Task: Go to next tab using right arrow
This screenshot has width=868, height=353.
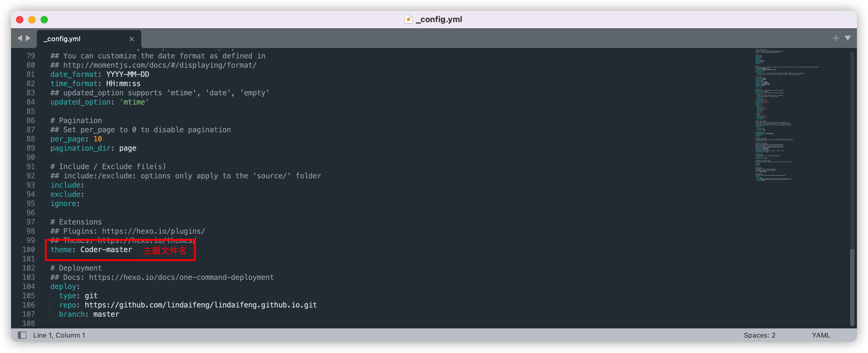Action: click(x=28, y=38)
